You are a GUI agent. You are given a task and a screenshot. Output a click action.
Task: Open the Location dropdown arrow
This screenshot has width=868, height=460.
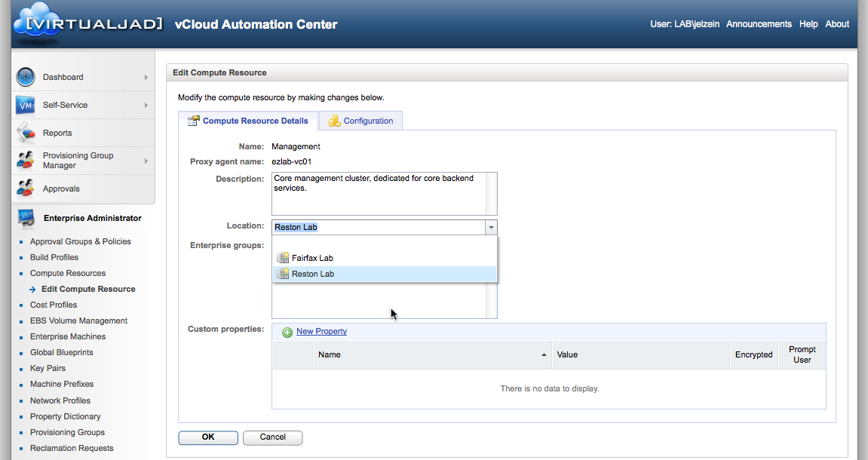point(491,227)
